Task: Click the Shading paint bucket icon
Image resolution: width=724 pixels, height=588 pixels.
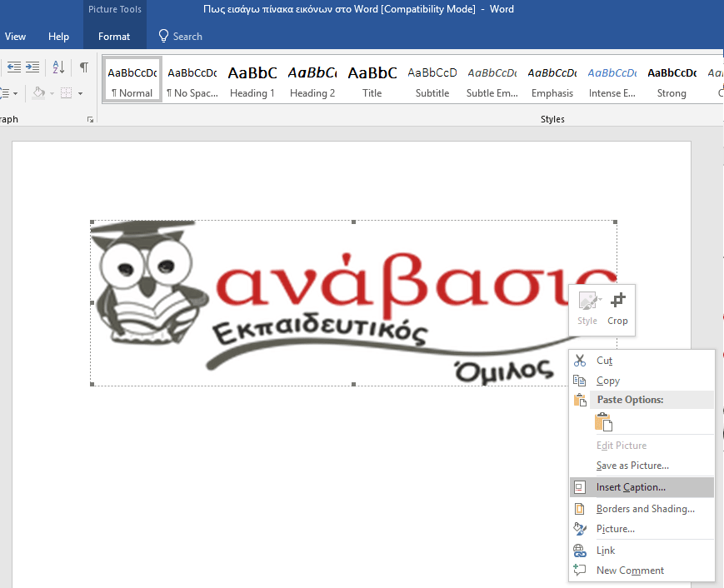Action: pyautogui.click(x=39, y=93)
